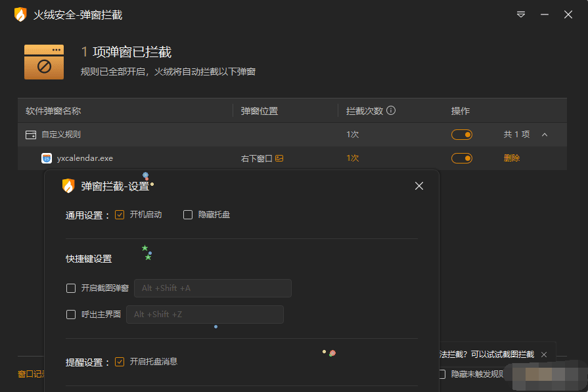The image size is (588, 392).
Task: Click the 拦截次数 column header
Action: [365, 111]
